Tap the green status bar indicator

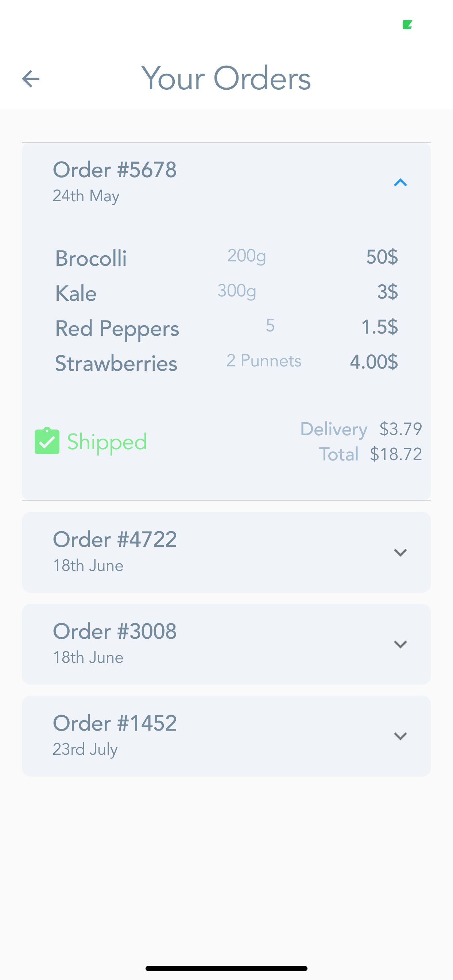407,25
